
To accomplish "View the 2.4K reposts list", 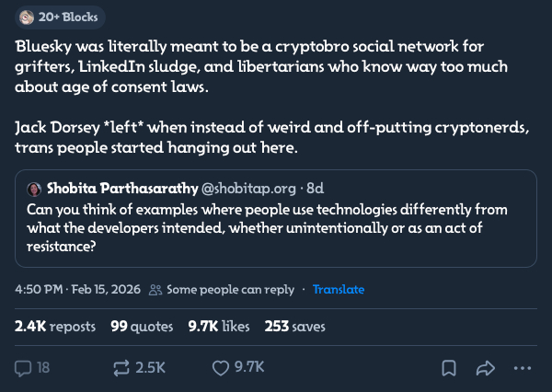I will pos(53,326).
